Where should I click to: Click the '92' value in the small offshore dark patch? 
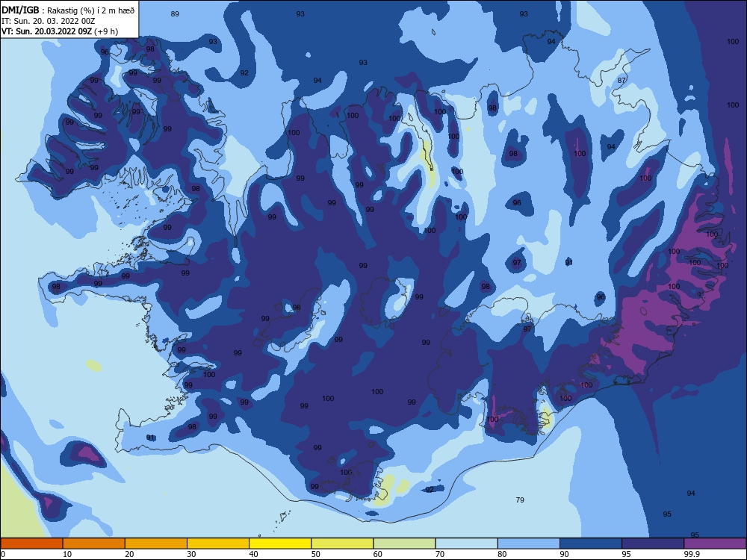pos(430,489)
